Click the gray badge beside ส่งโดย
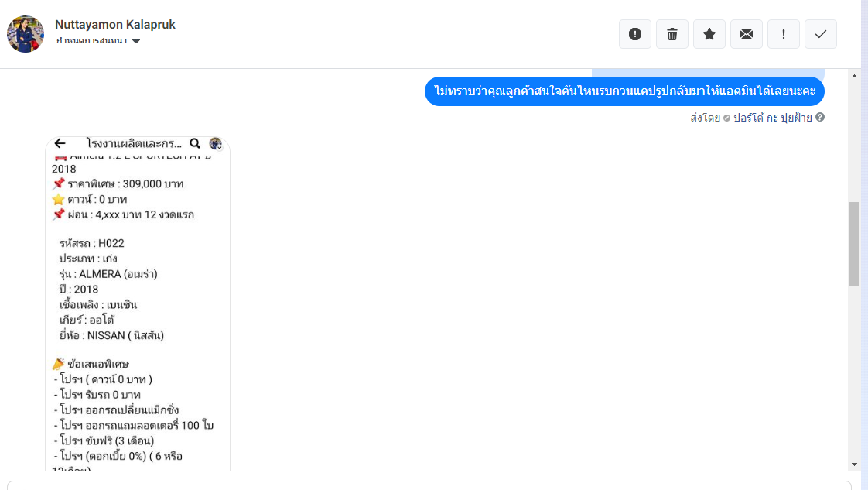Screen dimensions: 868x490 [726, 118]
